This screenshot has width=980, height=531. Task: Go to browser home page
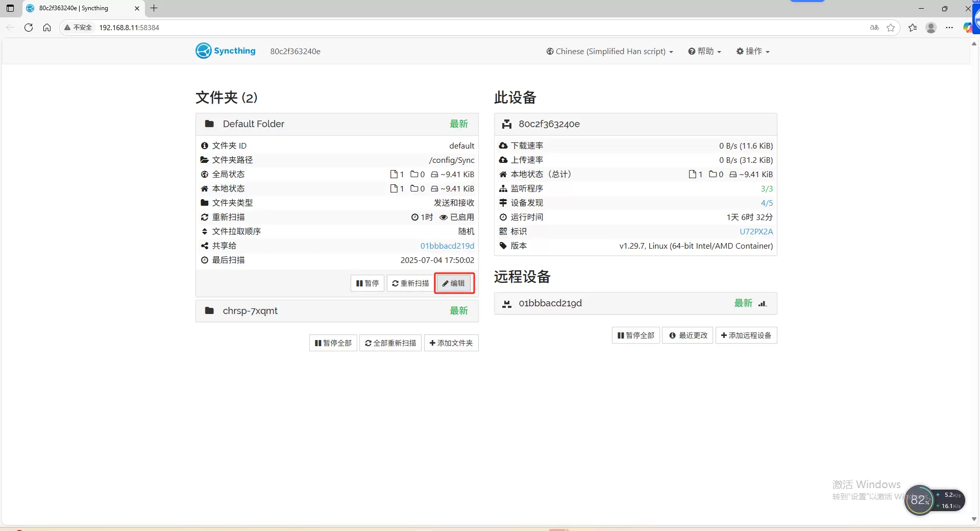(47, 28)
